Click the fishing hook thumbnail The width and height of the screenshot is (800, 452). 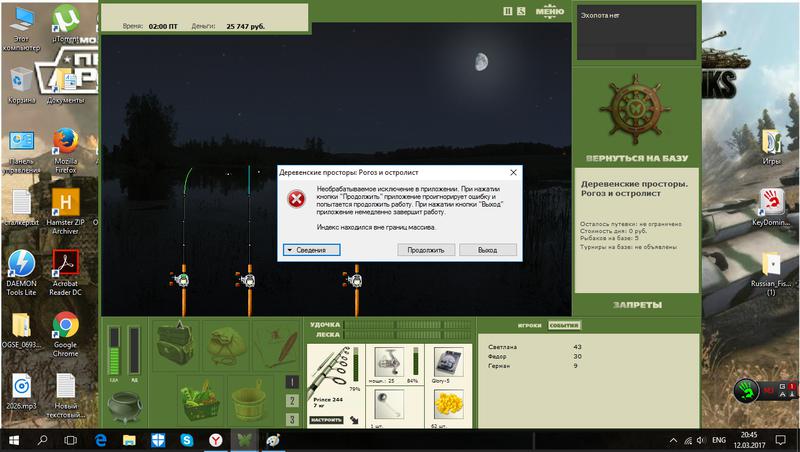tap(388, 406)
